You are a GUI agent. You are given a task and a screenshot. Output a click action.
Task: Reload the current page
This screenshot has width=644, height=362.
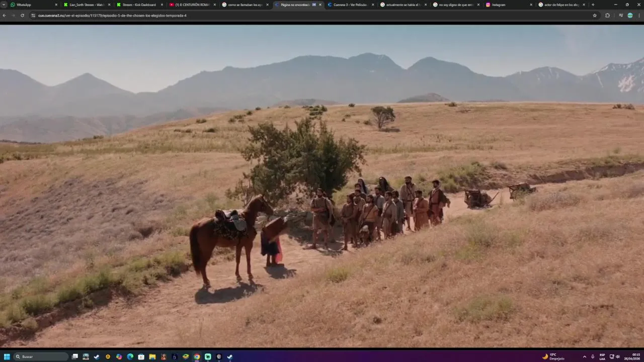tap(22, 16)
